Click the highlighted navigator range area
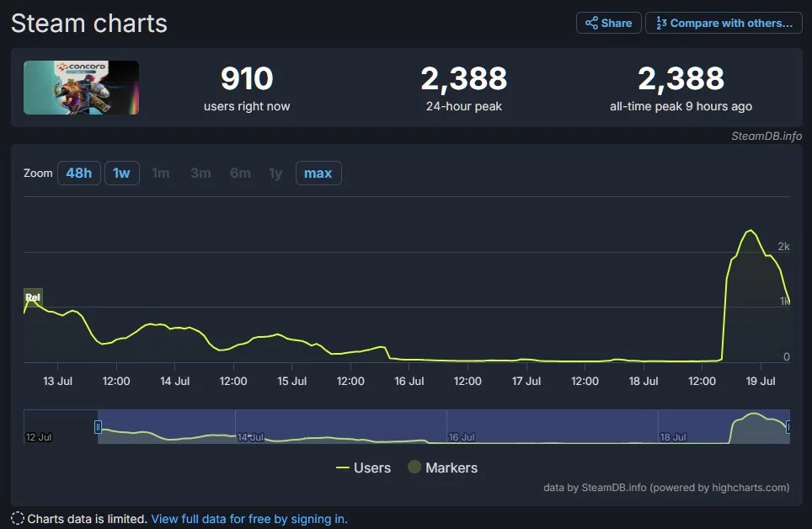The height and width of the screenshot is (529, 812). point(444,426)
